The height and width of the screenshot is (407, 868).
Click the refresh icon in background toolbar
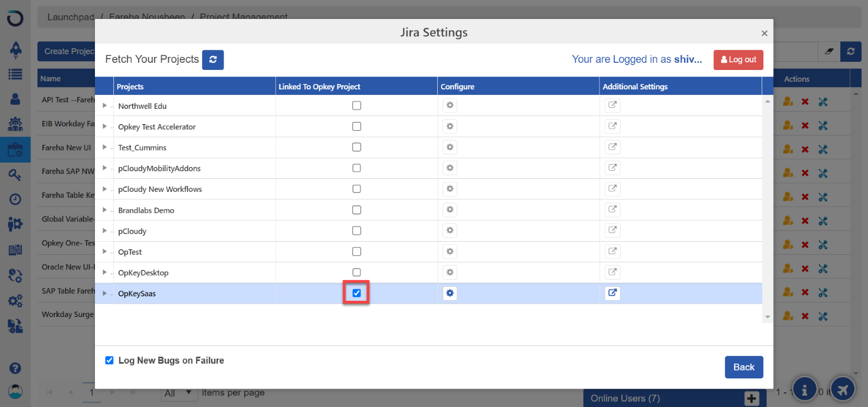851,51
